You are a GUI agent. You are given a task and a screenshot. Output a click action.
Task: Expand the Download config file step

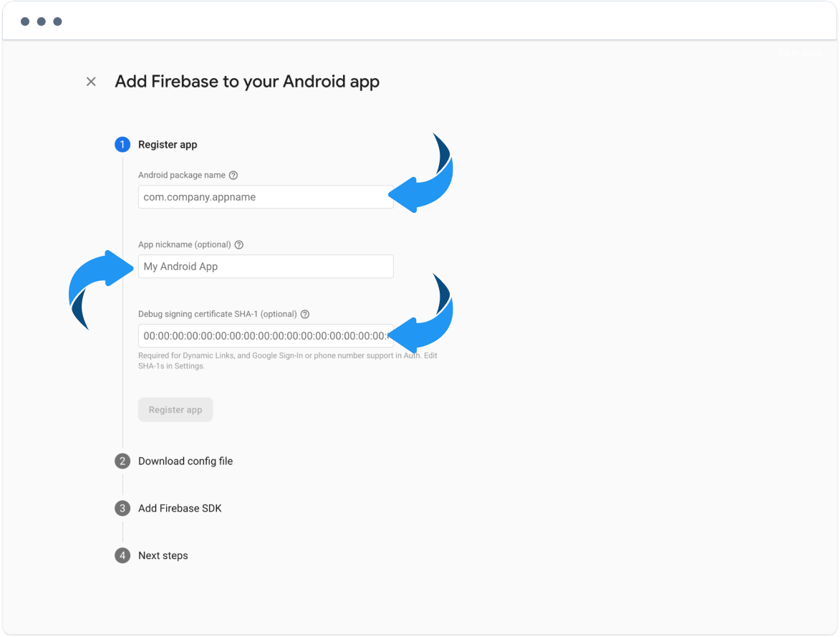tap(185, 461)
